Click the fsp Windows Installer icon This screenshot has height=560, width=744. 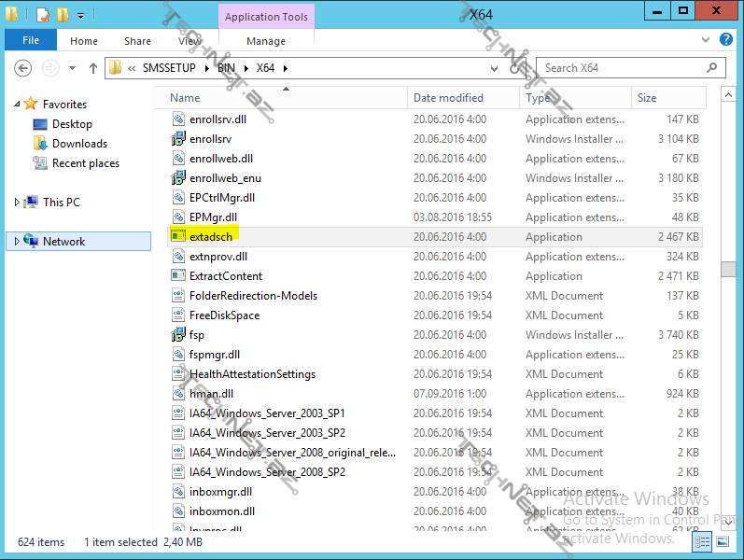[178, 335]
